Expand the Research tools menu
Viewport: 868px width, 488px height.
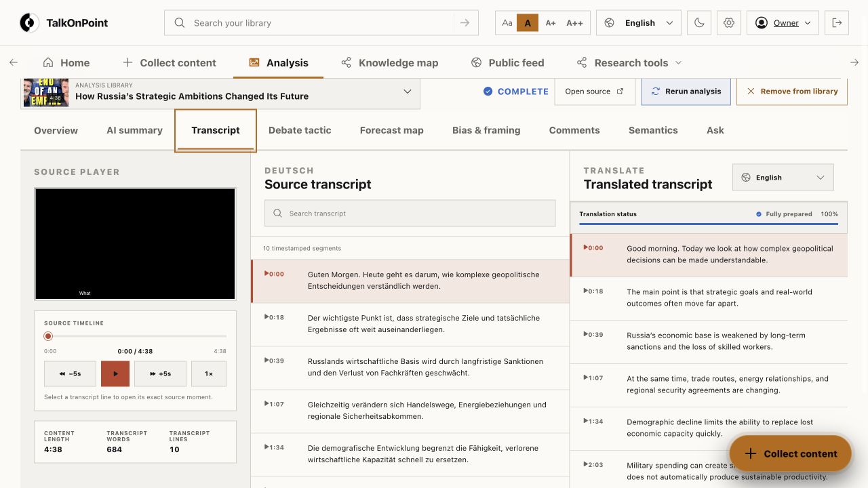pyautogui.click(x=629, y=62)
